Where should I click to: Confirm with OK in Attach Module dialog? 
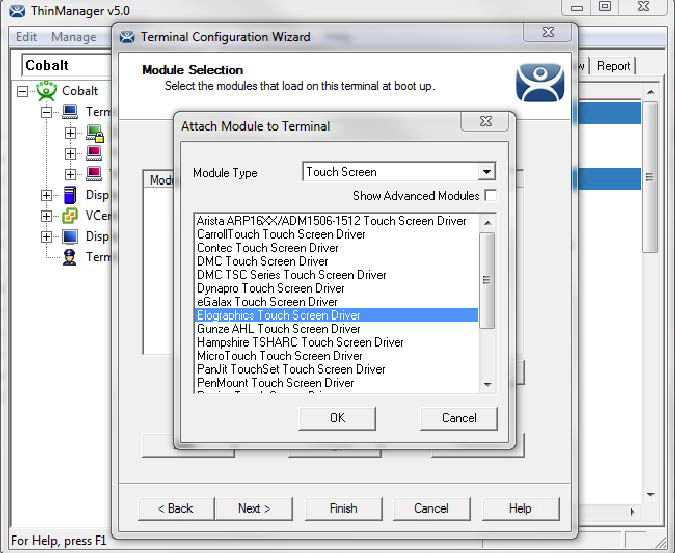coord(337,418)
